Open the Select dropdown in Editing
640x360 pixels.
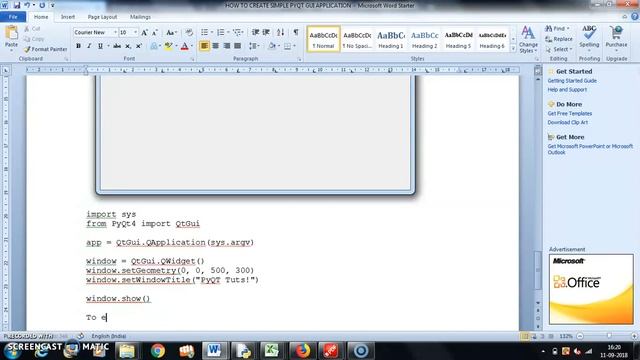pos(559,49)
